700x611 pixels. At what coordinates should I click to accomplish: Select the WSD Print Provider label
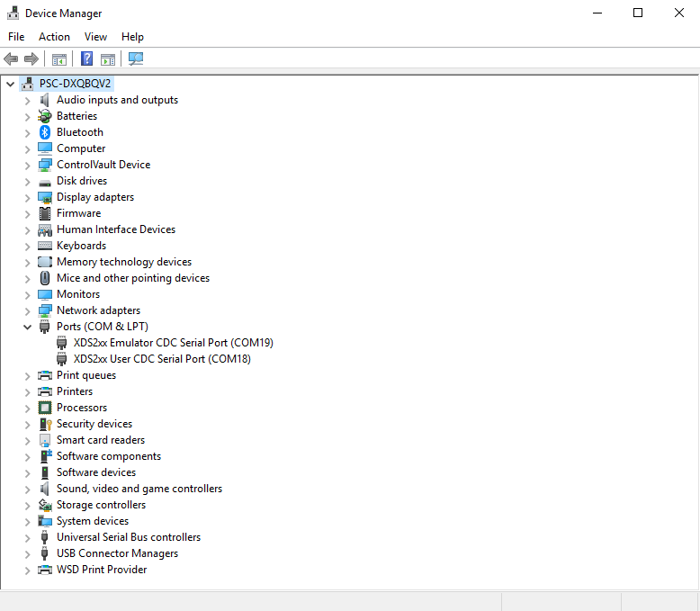[x=102, y=570]
